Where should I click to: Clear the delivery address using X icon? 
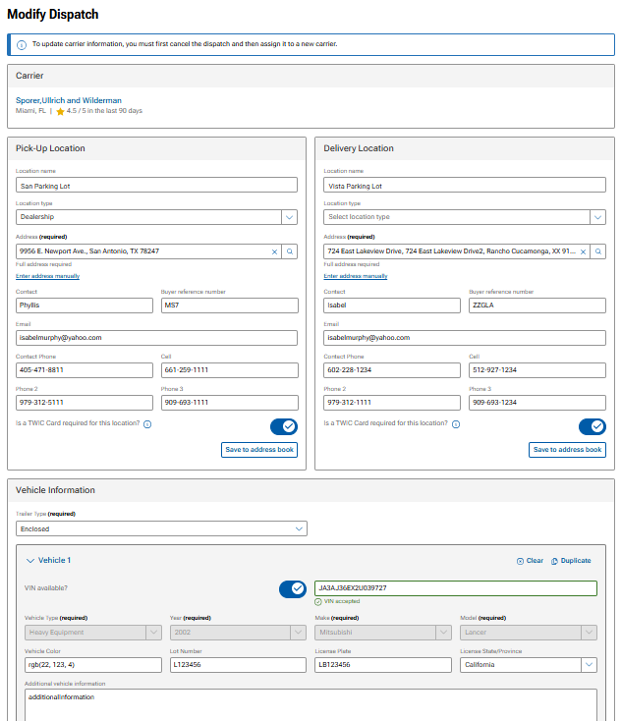pos(582,252)
